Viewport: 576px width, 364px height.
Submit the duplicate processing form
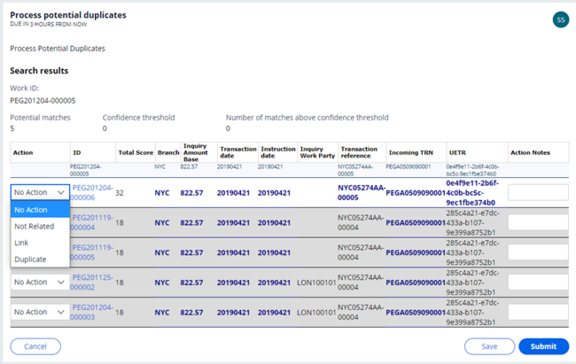(544, 346)
